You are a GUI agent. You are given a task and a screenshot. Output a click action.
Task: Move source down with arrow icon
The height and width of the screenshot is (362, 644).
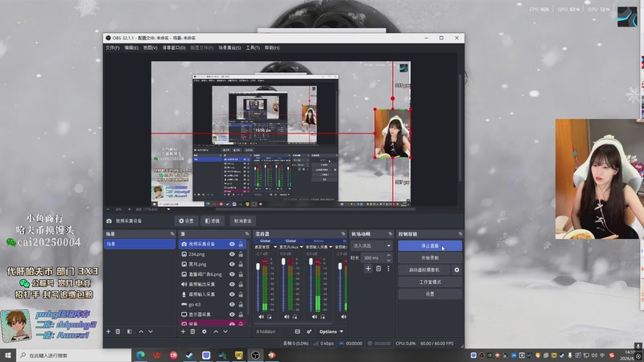tap(225, 331)
